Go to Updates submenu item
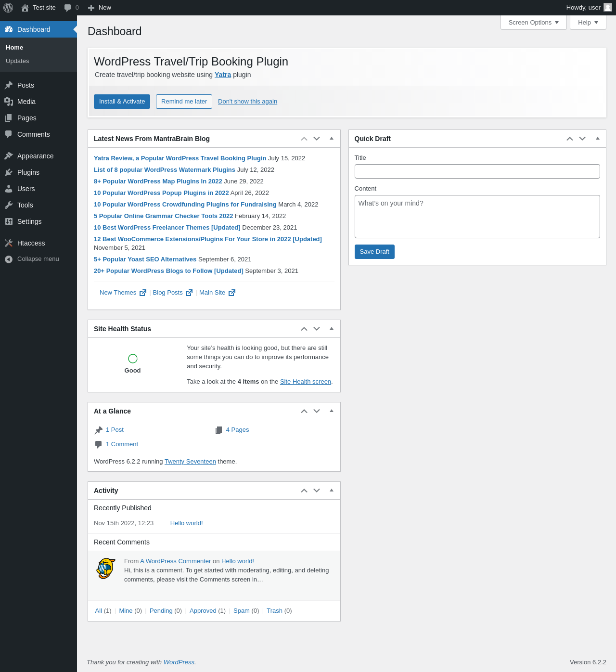Screen dimensions: 616x672 (x=17, y=61)
